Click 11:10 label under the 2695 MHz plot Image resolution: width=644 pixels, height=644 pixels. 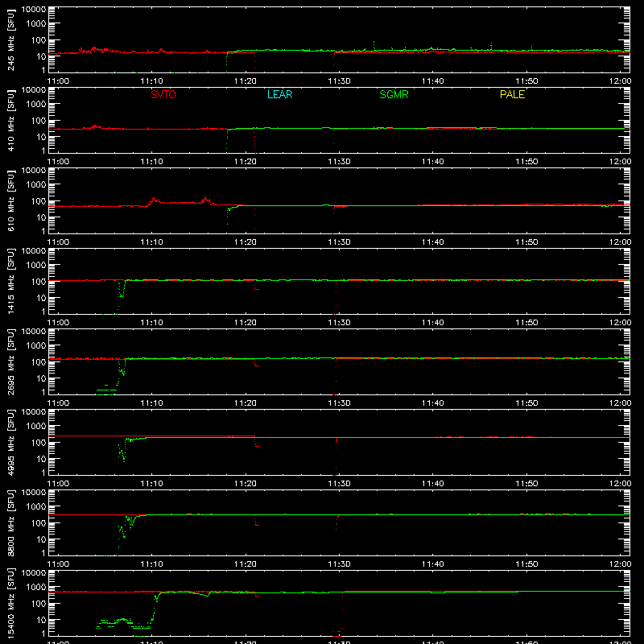[152, 403]
